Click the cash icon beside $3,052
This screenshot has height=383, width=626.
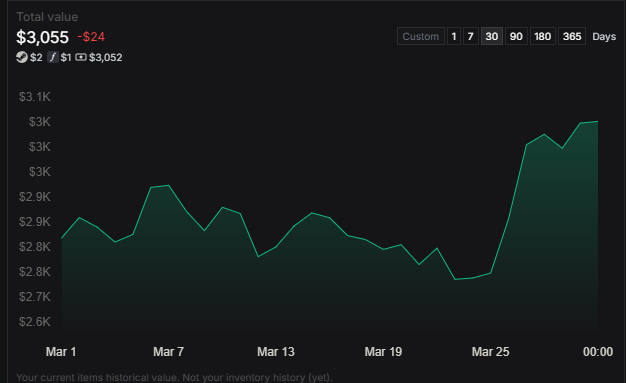pyautogui.click(x=81, y=58)
